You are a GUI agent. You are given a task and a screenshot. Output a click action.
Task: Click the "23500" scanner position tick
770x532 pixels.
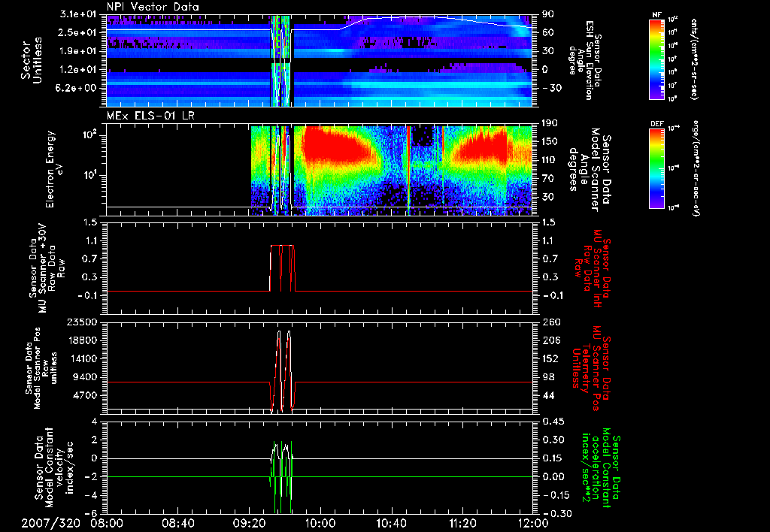pyautogui.click(x=82, y=322)
